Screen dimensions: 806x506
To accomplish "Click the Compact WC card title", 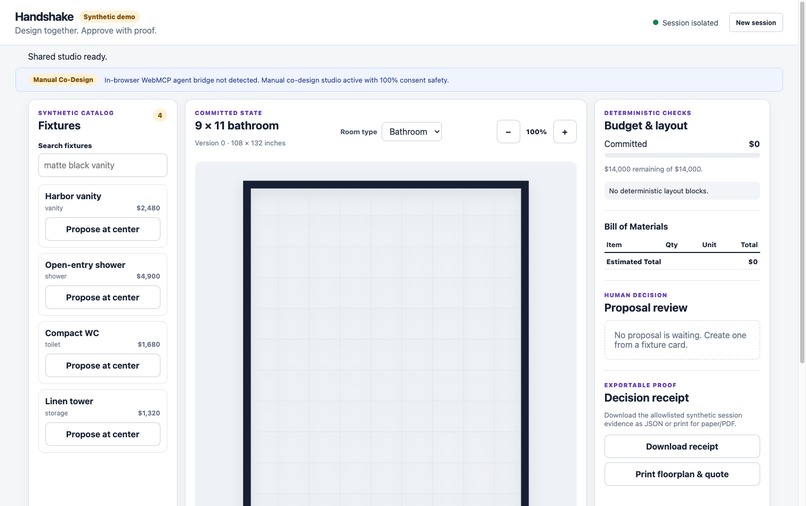I will click(x=72, y=333).
